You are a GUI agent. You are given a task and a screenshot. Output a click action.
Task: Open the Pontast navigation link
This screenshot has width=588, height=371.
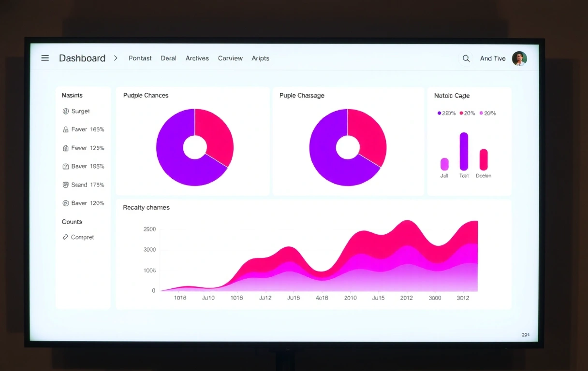pyautogui.click(x=140, y=58)
